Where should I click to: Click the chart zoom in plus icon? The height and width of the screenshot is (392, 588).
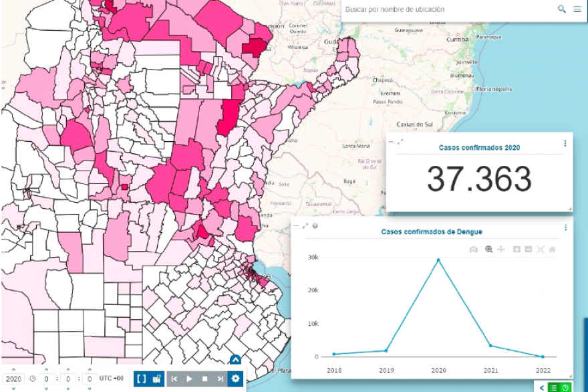click(517, 250)
